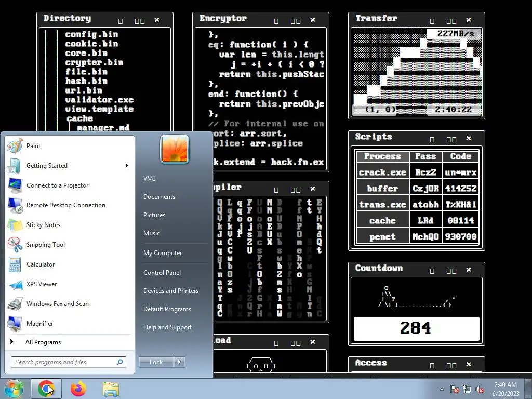Open Google Chrome from the taskbar
The image size is (532, 399).
(46, 389)
